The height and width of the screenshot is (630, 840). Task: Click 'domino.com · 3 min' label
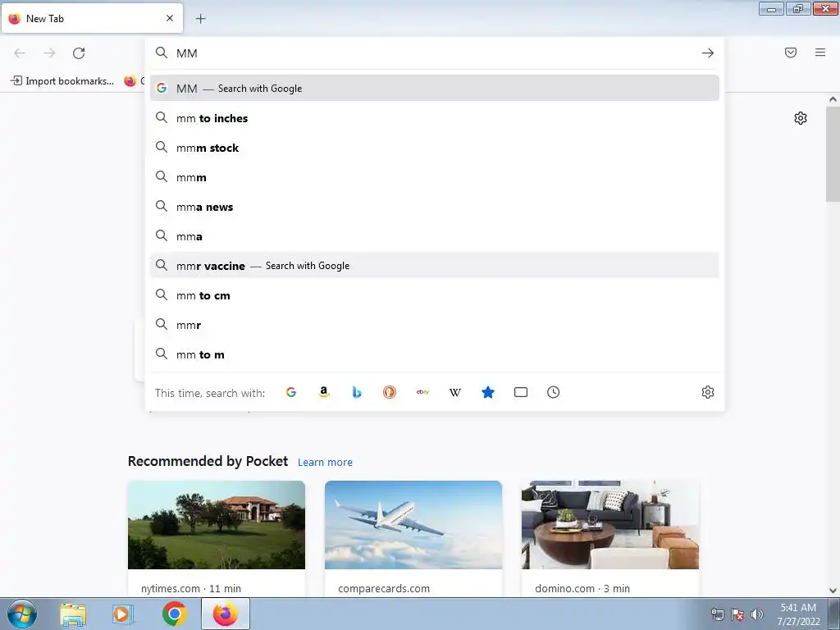pyautogui.click(x=582, y=588)
